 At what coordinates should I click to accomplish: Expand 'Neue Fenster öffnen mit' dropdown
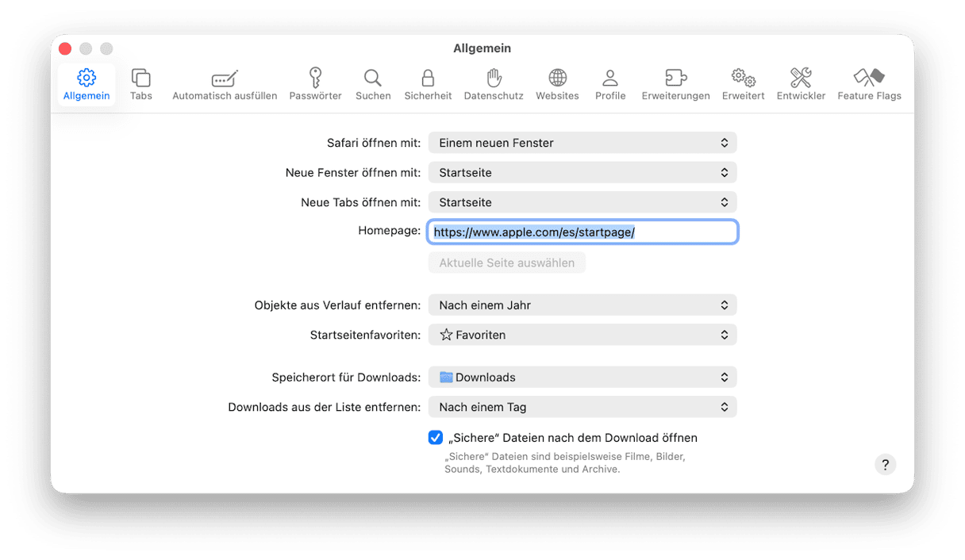pos(582,172)
